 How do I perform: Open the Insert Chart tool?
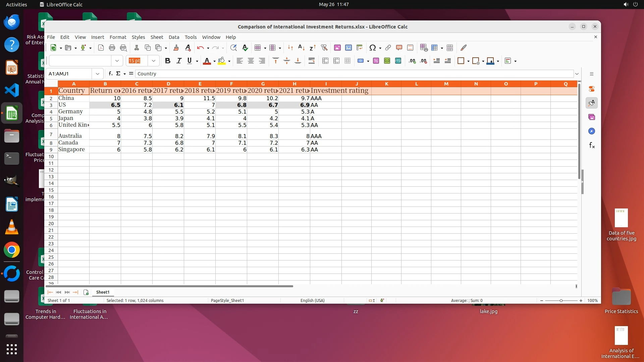tap(348, 48)
